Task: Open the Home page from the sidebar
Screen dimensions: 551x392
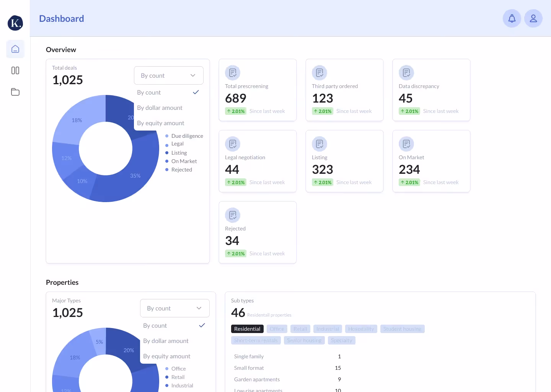Action: tap(15, 49)
